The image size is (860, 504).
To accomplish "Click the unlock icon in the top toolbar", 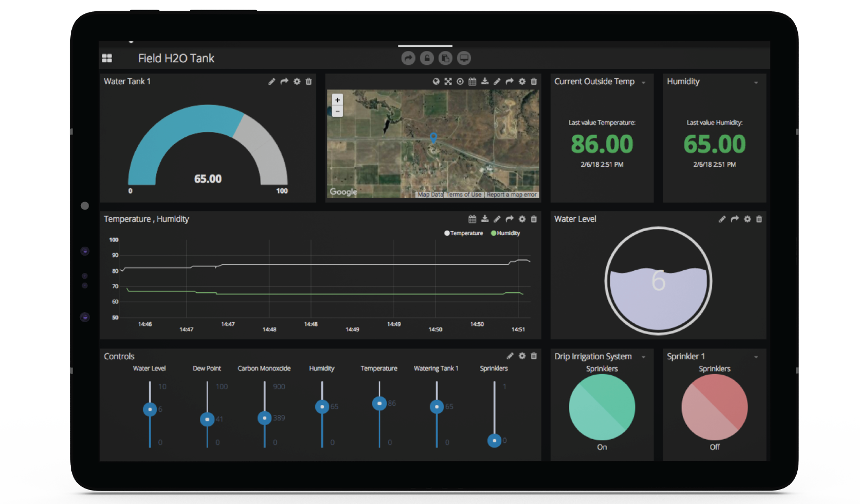I will pyautogui.click(x=426, y=58).
